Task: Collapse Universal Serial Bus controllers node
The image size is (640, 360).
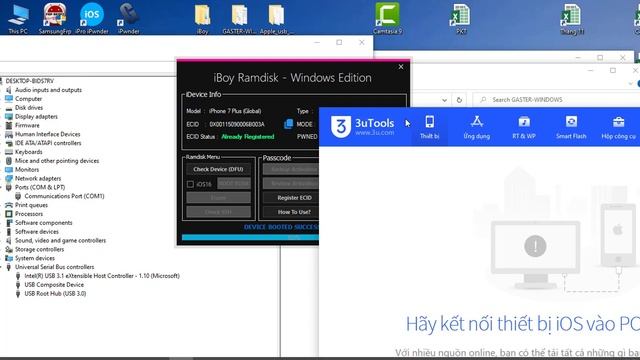Action: (2, 267)
